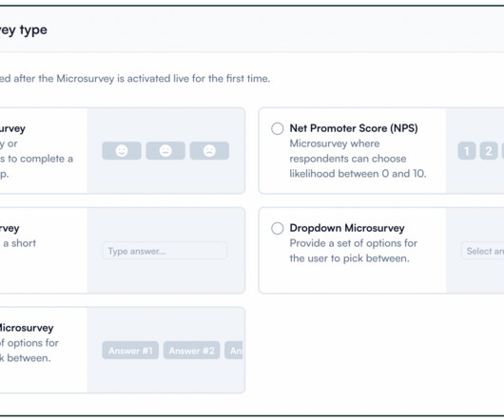This screenshot has height=420, width=504.
Task: Select the NPS score 2 box
Action: click(489, 150)
